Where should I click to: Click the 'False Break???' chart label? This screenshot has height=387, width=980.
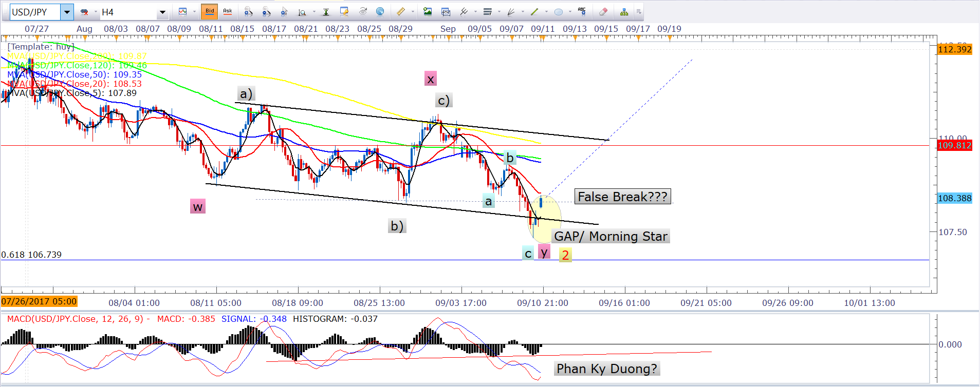622,197
